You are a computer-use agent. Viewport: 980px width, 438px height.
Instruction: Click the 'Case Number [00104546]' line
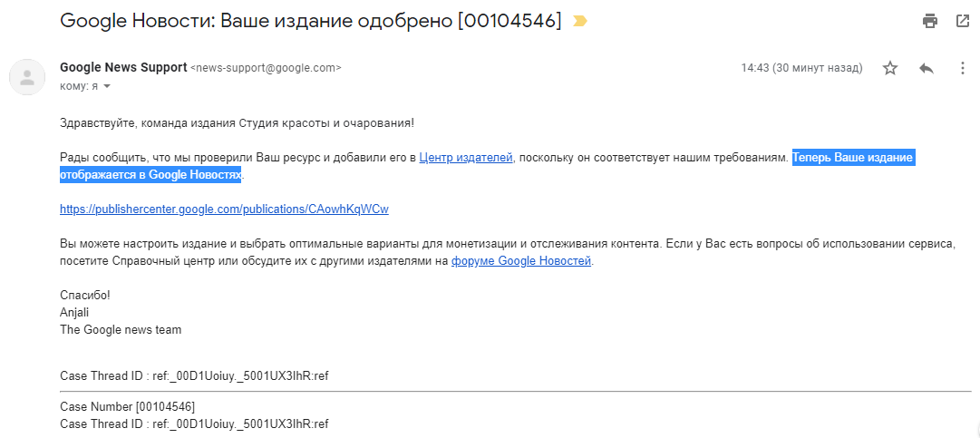127,406
